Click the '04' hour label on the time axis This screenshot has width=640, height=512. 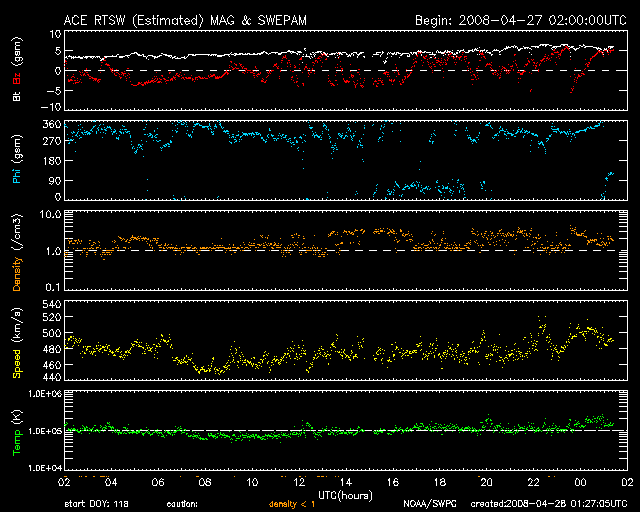[x=111, y=482]
